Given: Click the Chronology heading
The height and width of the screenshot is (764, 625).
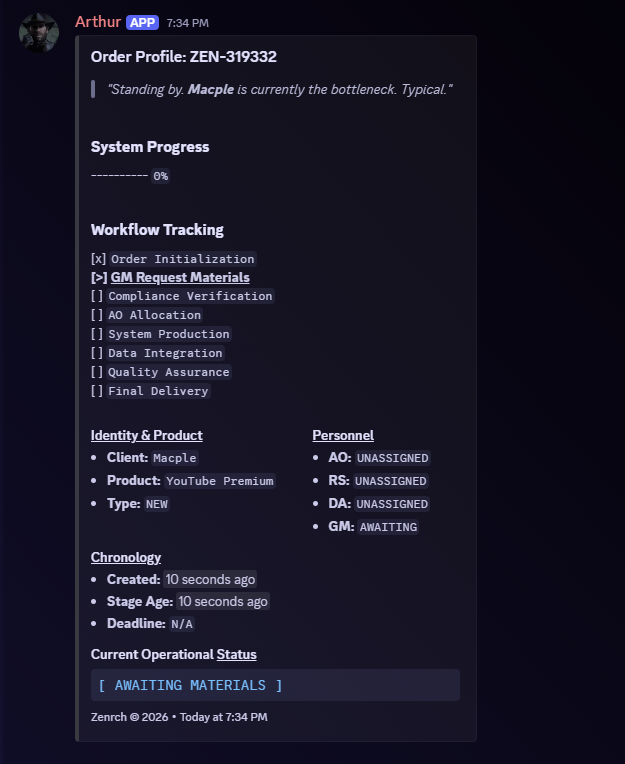Looking at the screenshot, I should 126,557.
